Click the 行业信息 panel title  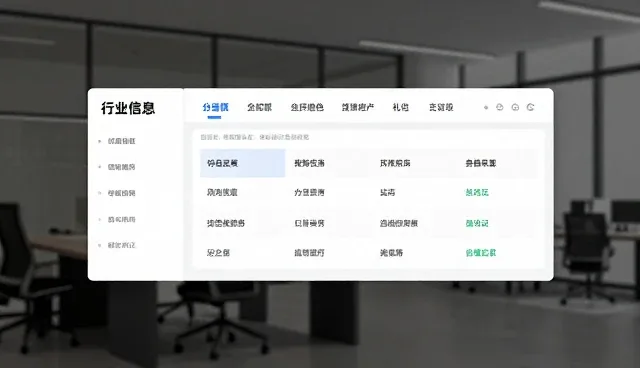(128, 108)
